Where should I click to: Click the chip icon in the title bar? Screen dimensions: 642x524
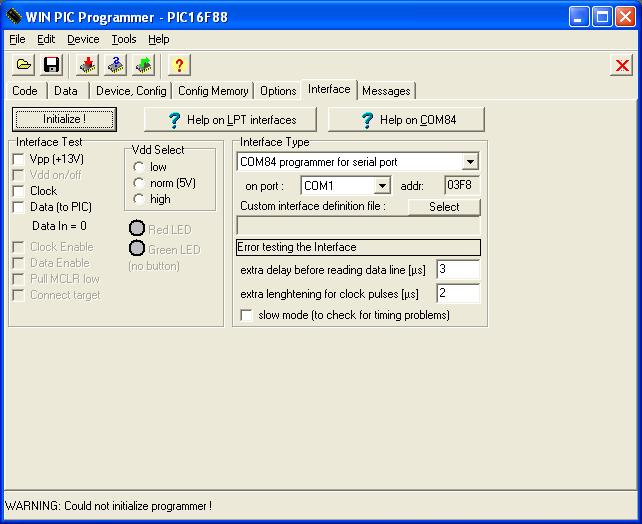(x=14, y=16)
